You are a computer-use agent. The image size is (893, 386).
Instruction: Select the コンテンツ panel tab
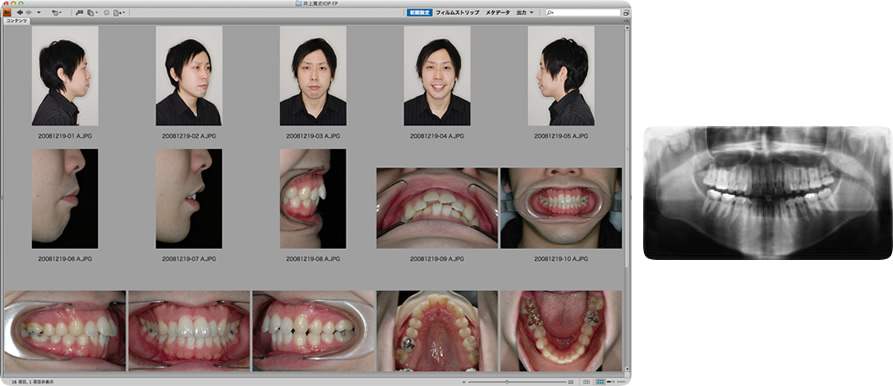(17, 21)
